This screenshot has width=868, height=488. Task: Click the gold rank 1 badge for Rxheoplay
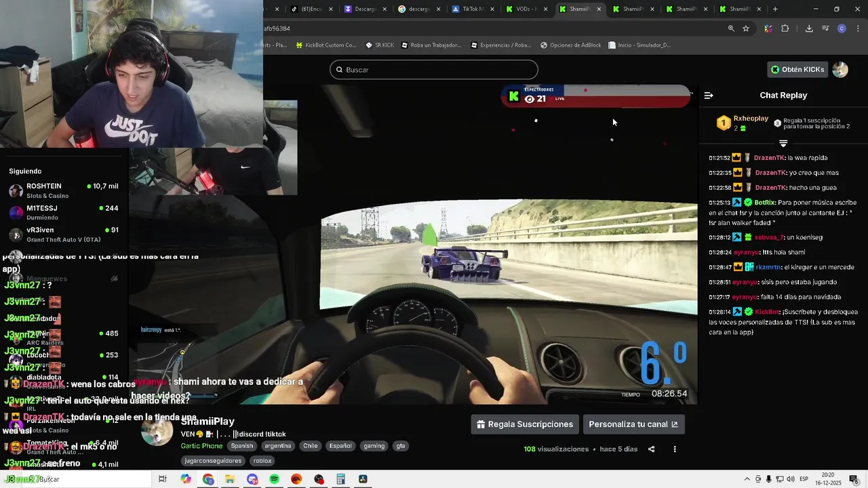point(724,123)
